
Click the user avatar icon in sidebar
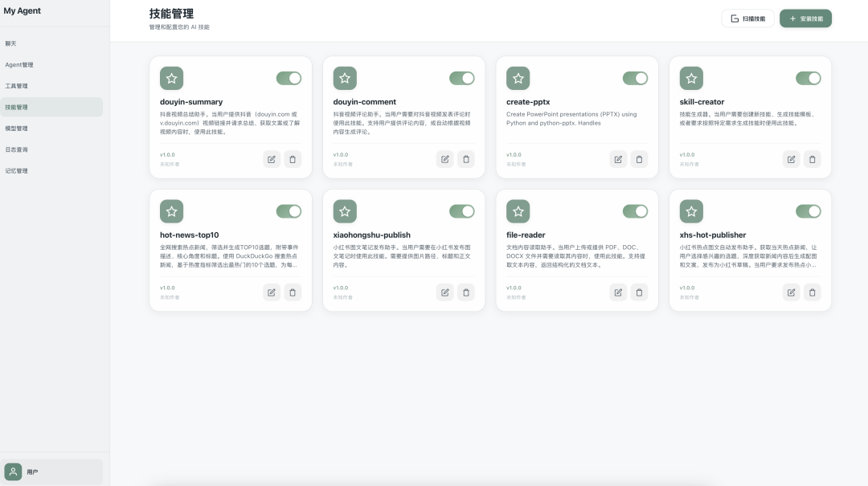coord(13,472)
